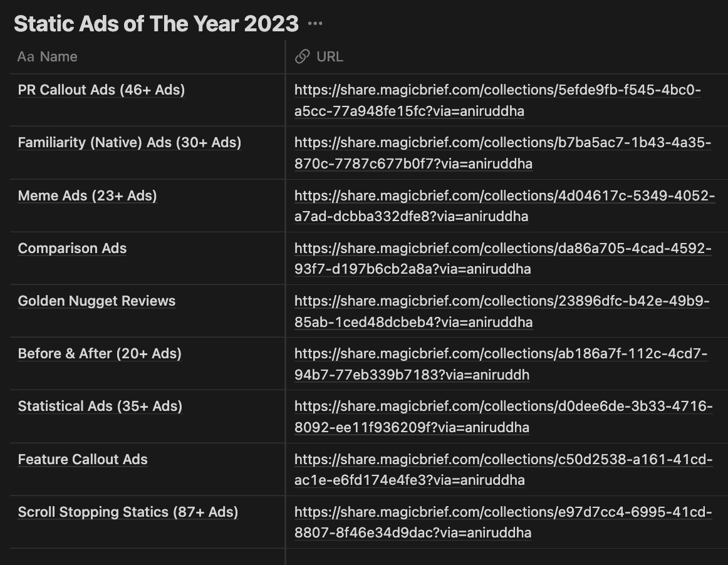Open the Familiarity (Native) Ads row name

tap(130, 142)
